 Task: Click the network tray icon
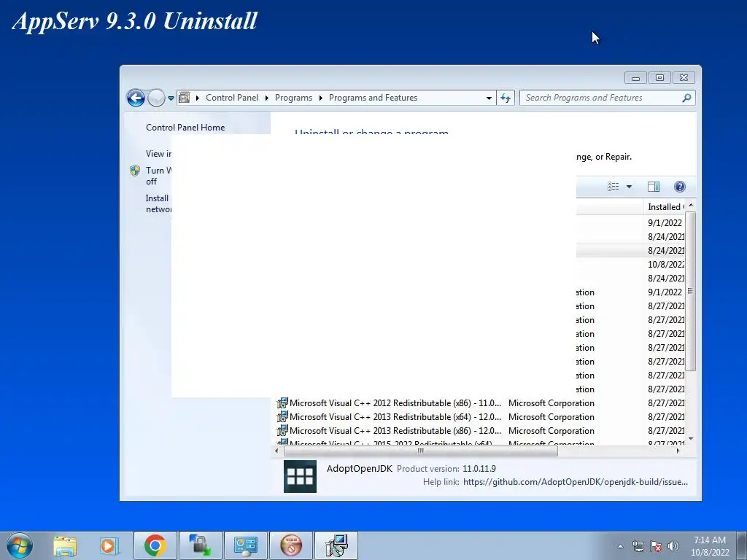[638, 546]
